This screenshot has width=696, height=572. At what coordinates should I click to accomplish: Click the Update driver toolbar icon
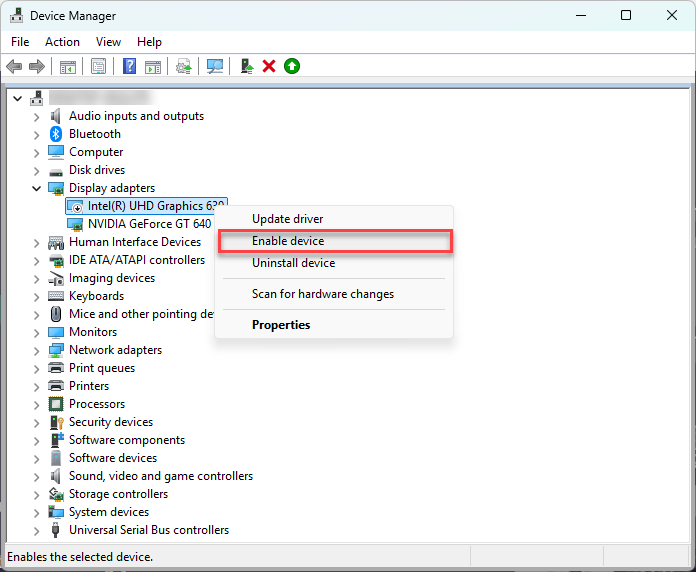(184, 67)
